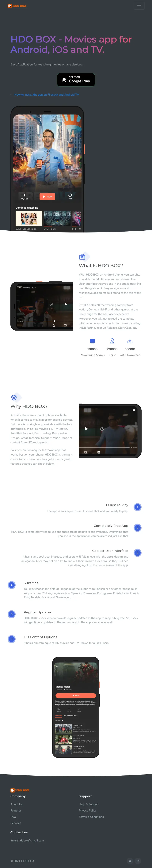Click the download icon above 50000
This screenshot has width=152, height=868.
130,341
